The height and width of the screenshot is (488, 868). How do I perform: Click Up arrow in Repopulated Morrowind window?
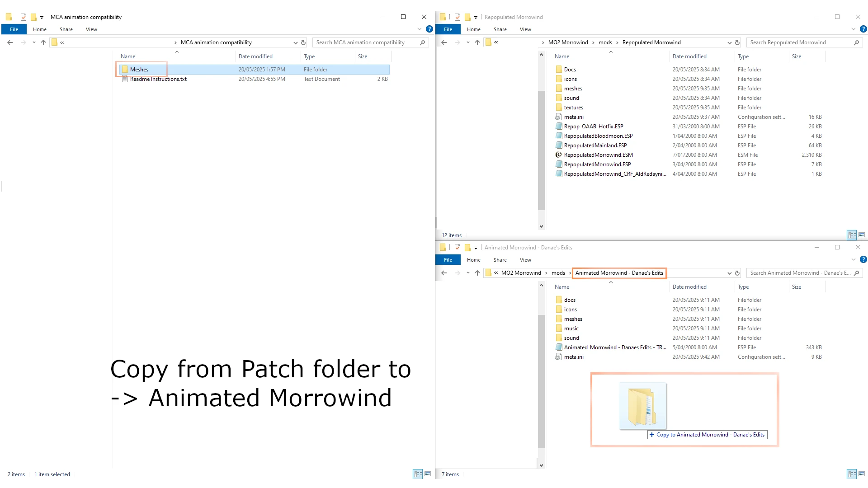(x=477, y=42)
